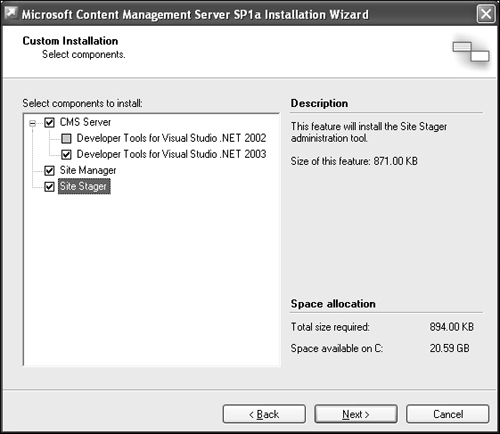The image size is (500, 434).
Task: Select the Site Manager component row
Action: pyautogui.click(x=88, y=170)
